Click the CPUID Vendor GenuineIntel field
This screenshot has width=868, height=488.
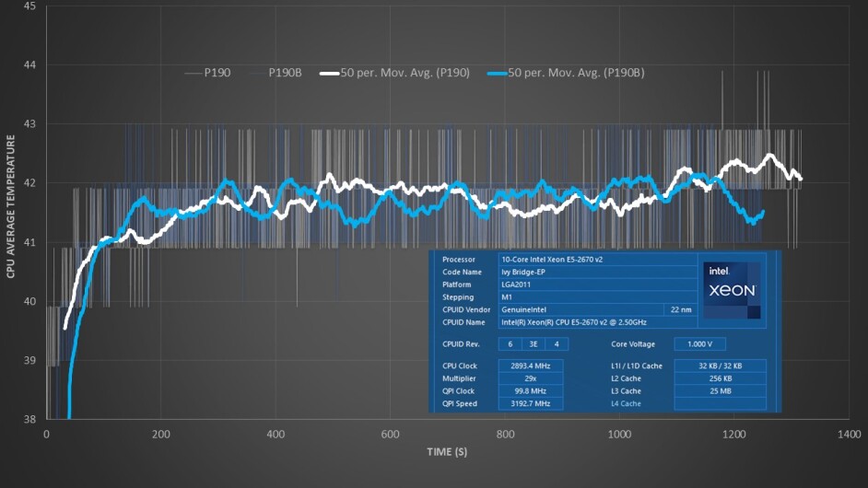pos(580,310)
